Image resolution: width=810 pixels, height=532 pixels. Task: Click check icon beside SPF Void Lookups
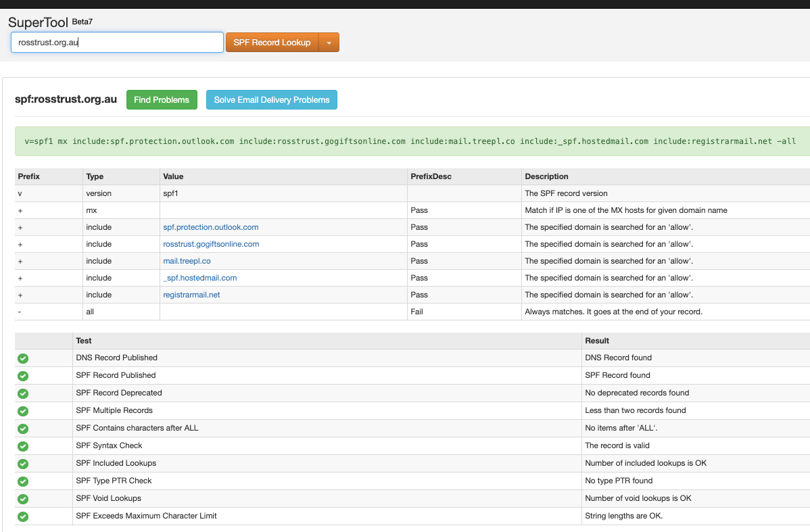(23, 499)
